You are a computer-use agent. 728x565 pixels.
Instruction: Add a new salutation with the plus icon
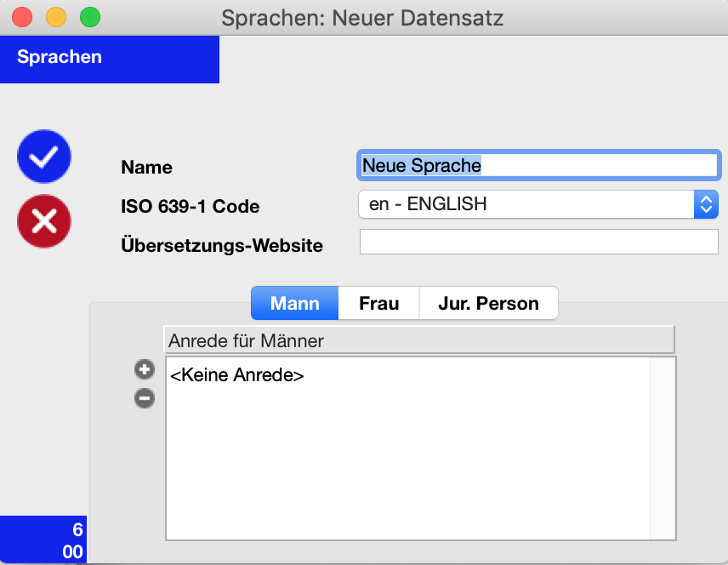click(x=145, y=369)
